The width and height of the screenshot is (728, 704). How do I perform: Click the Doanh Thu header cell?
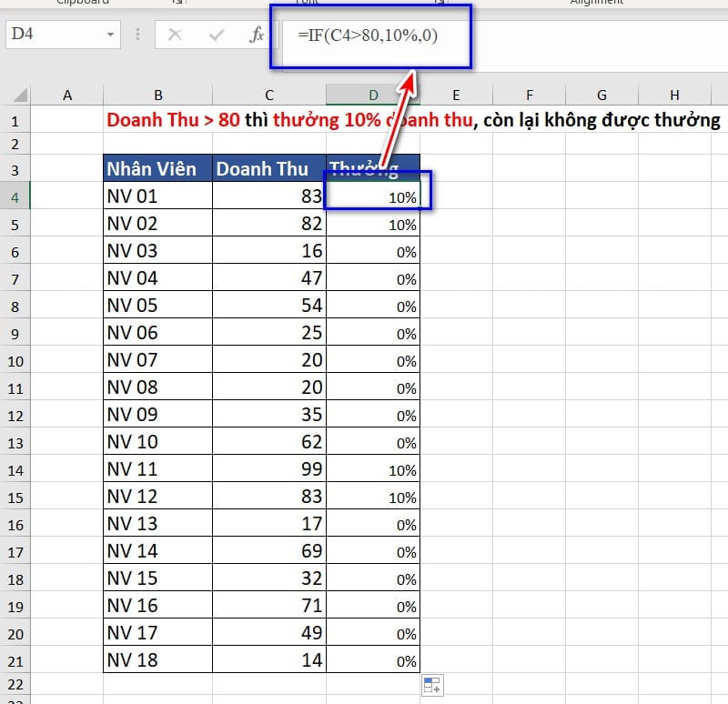pyautogui.click(x=269, y=169)
